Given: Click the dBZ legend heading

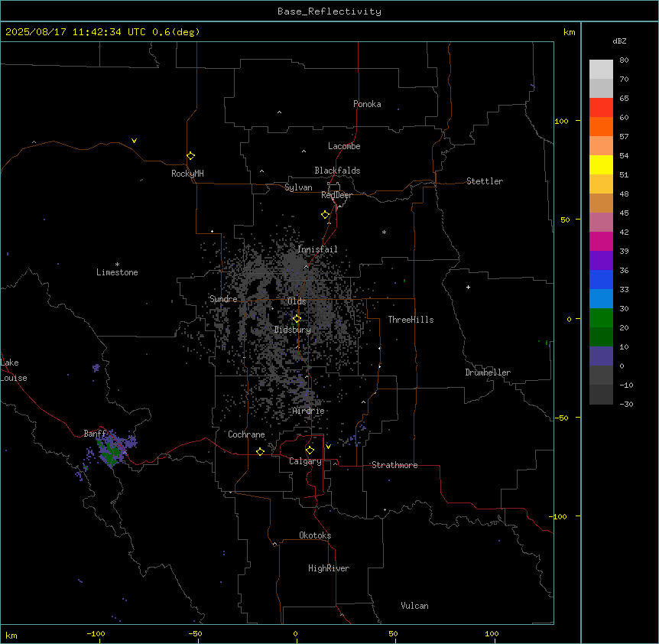Looking at the screenshot, I should click(x=619, y=41).
